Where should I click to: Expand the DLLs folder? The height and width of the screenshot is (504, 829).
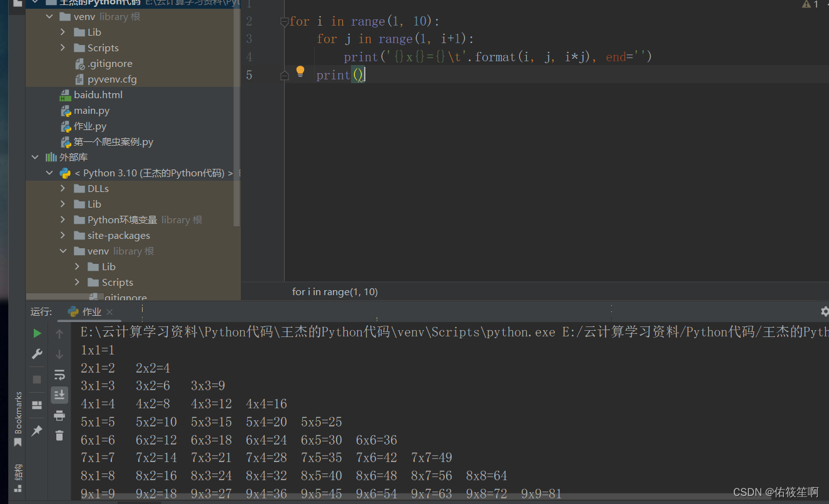[63, 188]
